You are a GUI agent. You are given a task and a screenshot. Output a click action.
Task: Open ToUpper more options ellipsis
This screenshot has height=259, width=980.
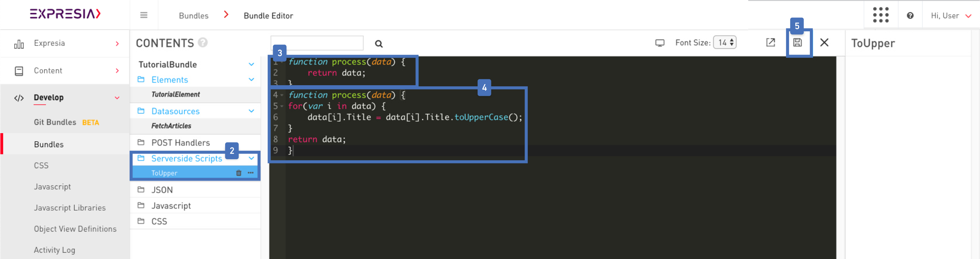251,173
